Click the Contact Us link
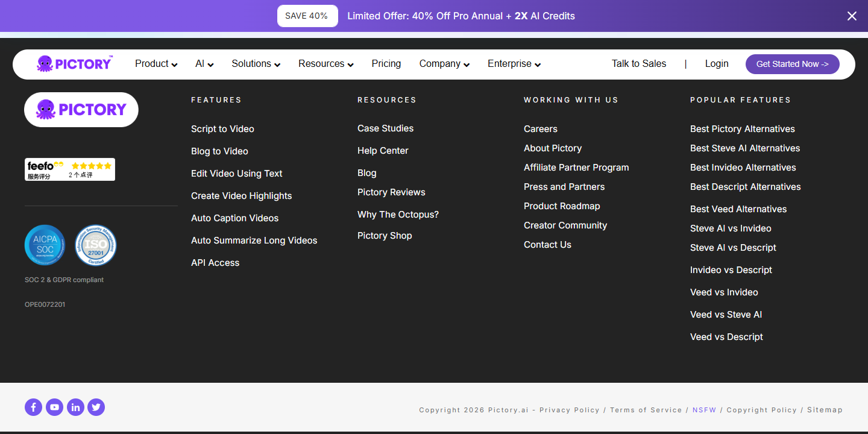 pos(547,245)
